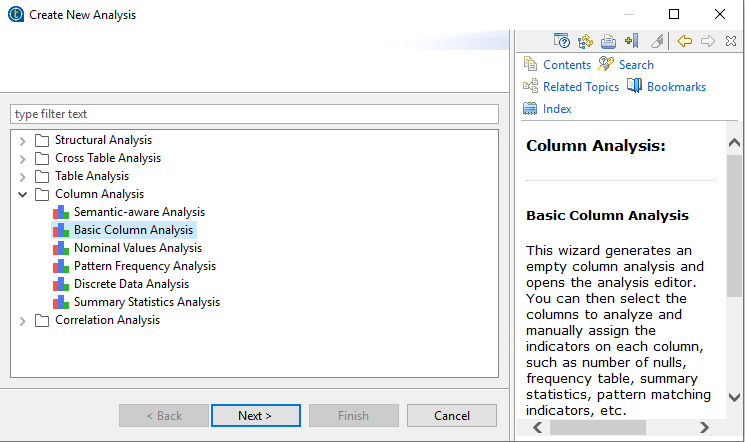Expand the Cross Table Analysis node
The width and height of the screenshot is (745, 442).
(23, 158)
